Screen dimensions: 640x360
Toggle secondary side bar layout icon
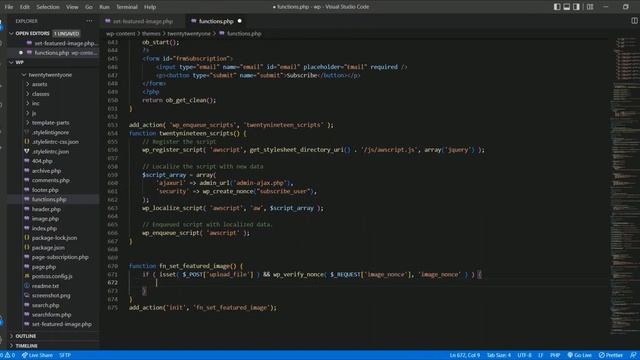(x=576, y=7)
